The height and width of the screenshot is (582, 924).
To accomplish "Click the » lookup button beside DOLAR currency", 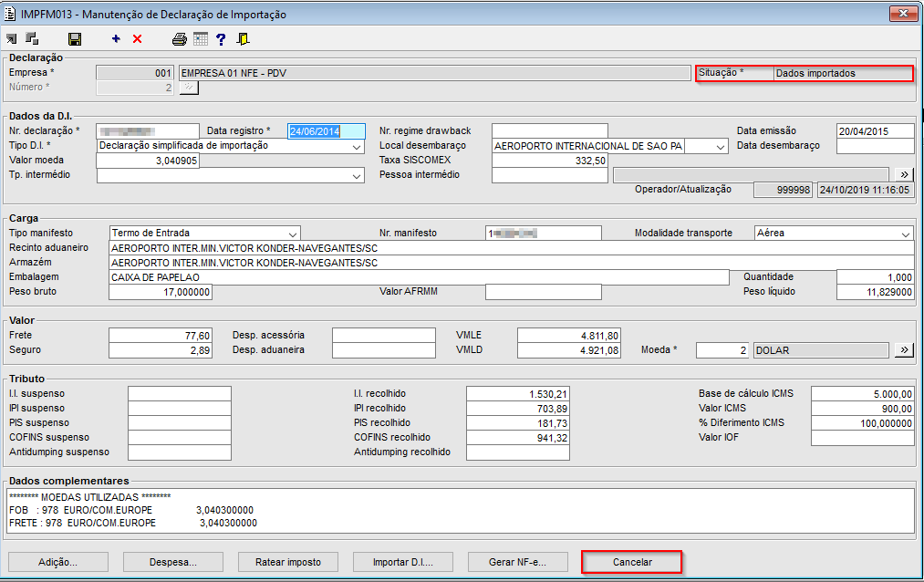I will click(x=904, y=350).
